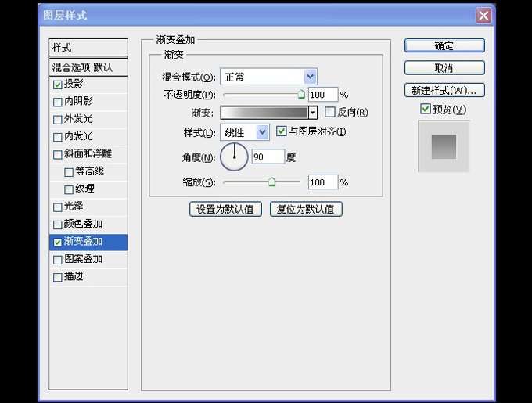Screen dimensions: 532x403
Task: Enable the 反向 reverse checkbox
Action: click(330, 113)
